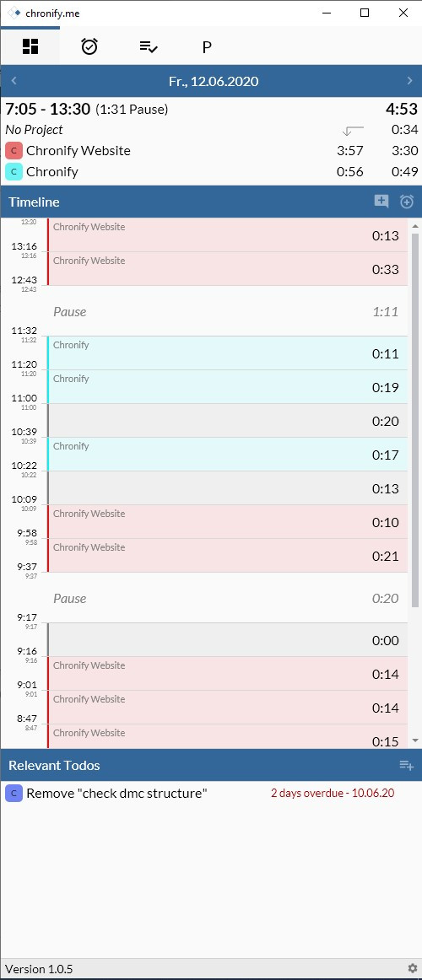Screen dimensions: 422x980
Task: Go to previous day arrow
Action: point(14,81)
